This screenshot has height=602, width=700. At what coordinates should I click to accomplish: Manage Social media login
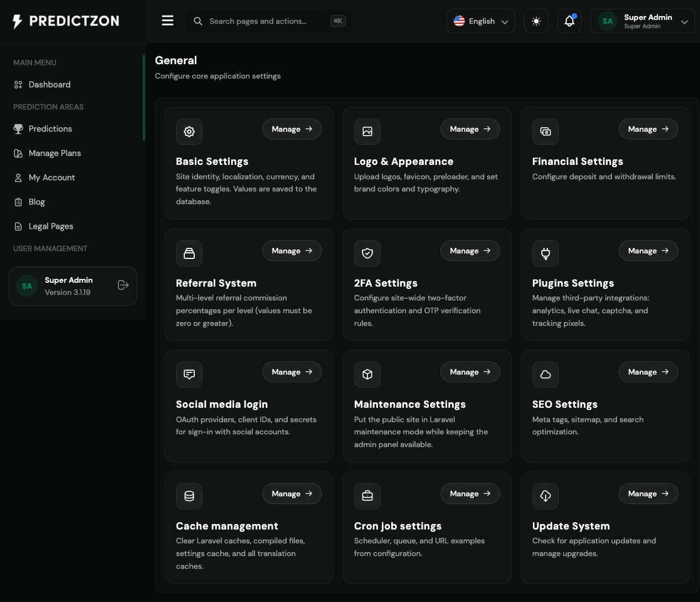pyautogui.click(x=292, y=372)
